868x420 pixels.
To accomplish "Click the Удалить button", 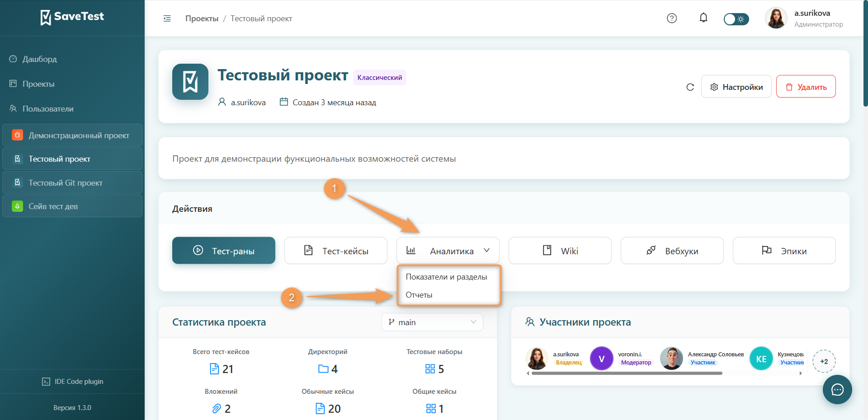I will (806, 87).
